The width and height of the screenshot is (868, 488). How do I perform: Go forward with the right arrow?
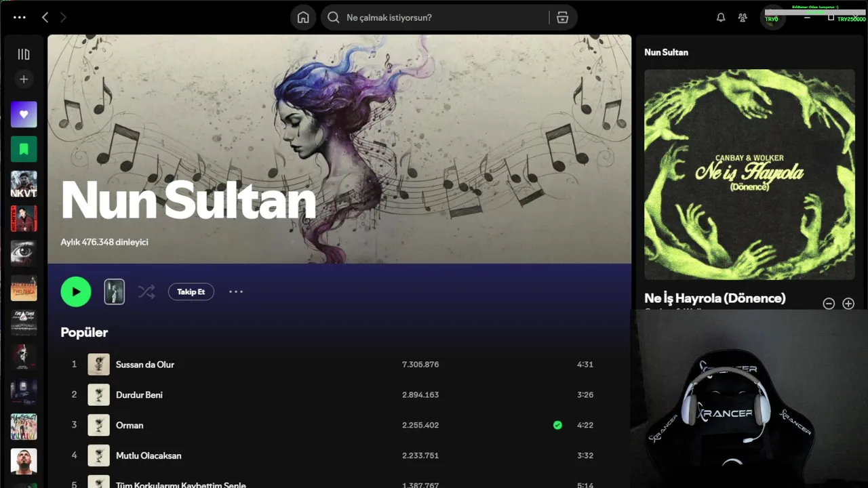click(x=64, y=18)
